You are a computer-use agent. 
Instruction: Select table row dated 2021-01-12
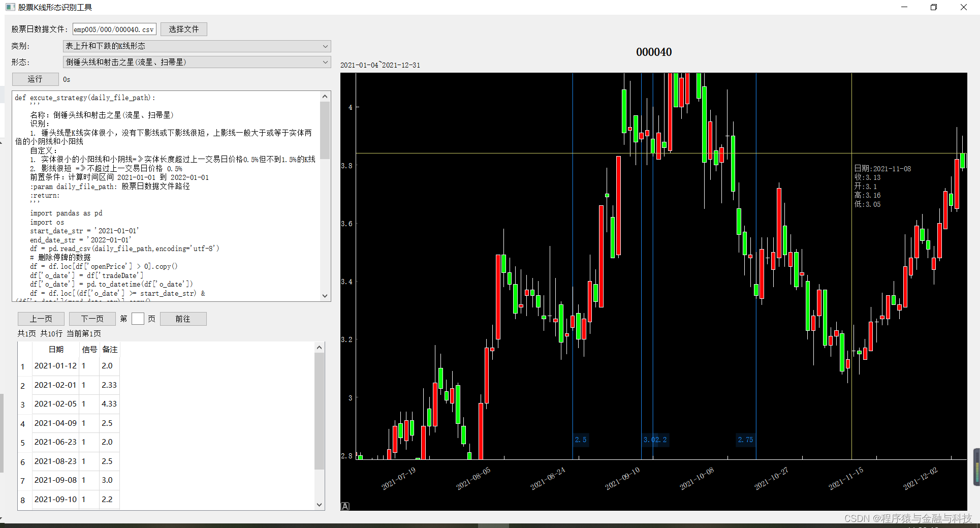click(69, 366)
